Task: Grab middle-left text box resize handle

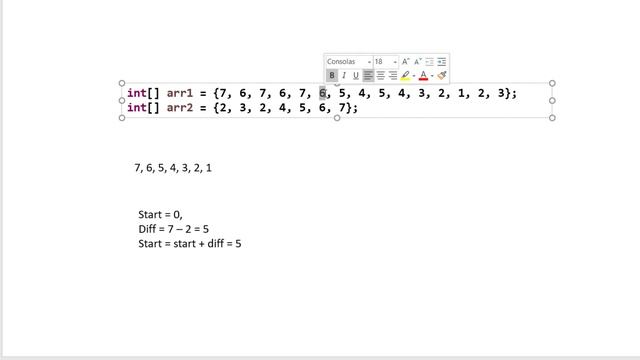Action: 122,100
